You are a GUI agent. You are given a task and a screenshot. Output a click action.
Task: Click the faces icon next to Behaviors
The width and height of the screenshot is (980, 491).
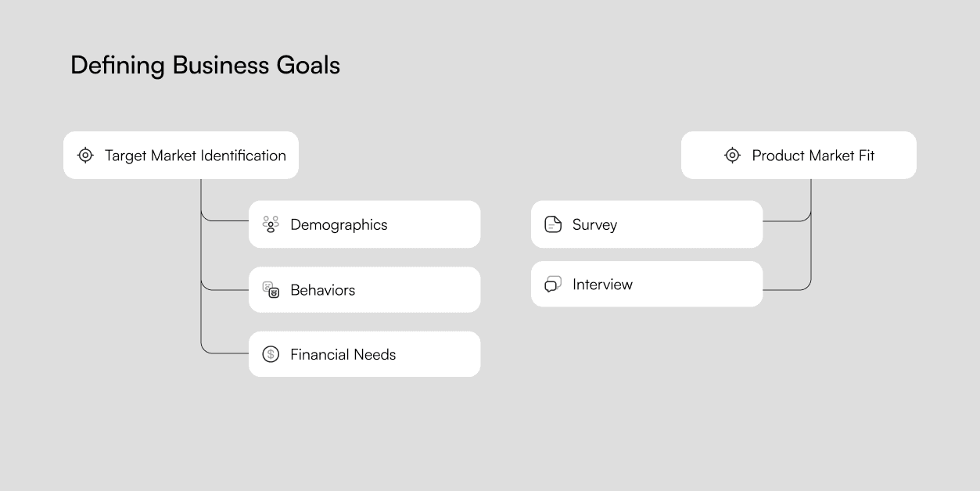[271, 289]
